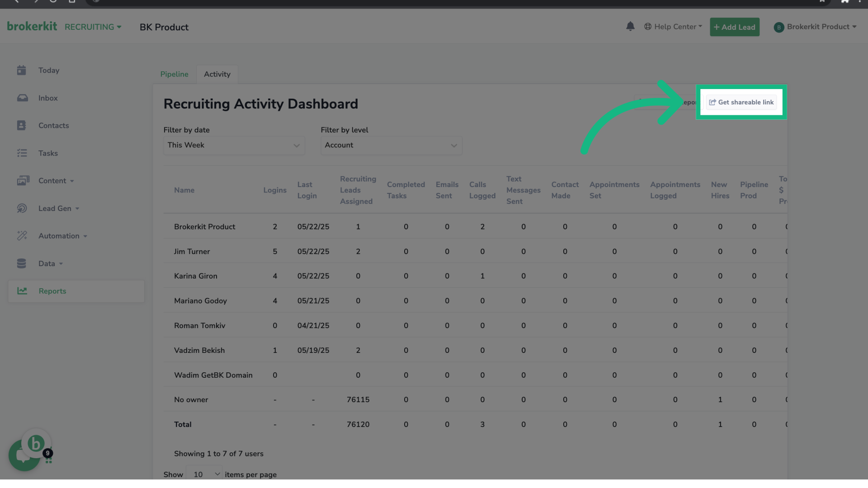Click the Reports chart icon

pos(22,291)
